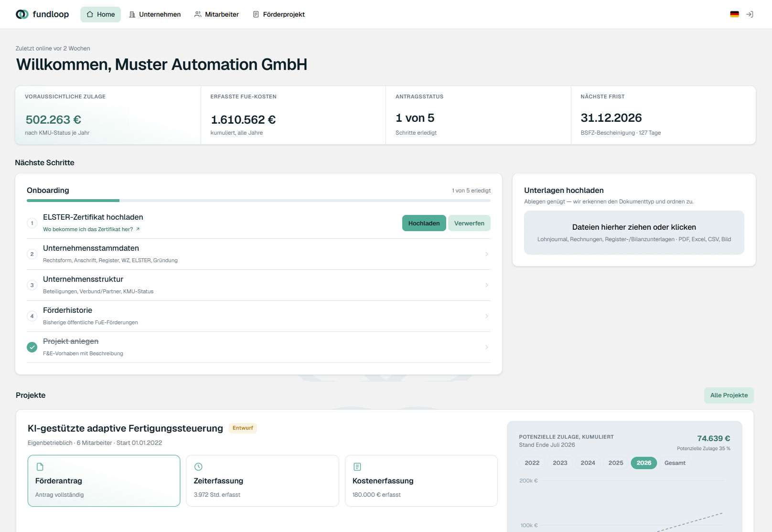The image size is (772, 532).
Task: Open the Unternehmen menu
Action: pyautogui.click(x=155, y=14)
